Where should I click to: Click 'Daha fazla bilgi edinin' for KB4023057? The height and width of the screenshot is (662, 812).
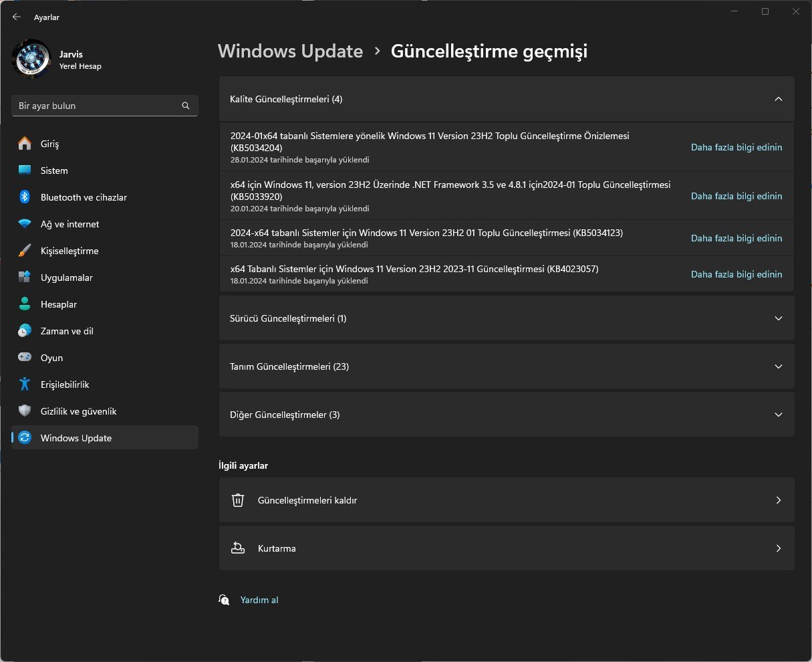(736, 274)
